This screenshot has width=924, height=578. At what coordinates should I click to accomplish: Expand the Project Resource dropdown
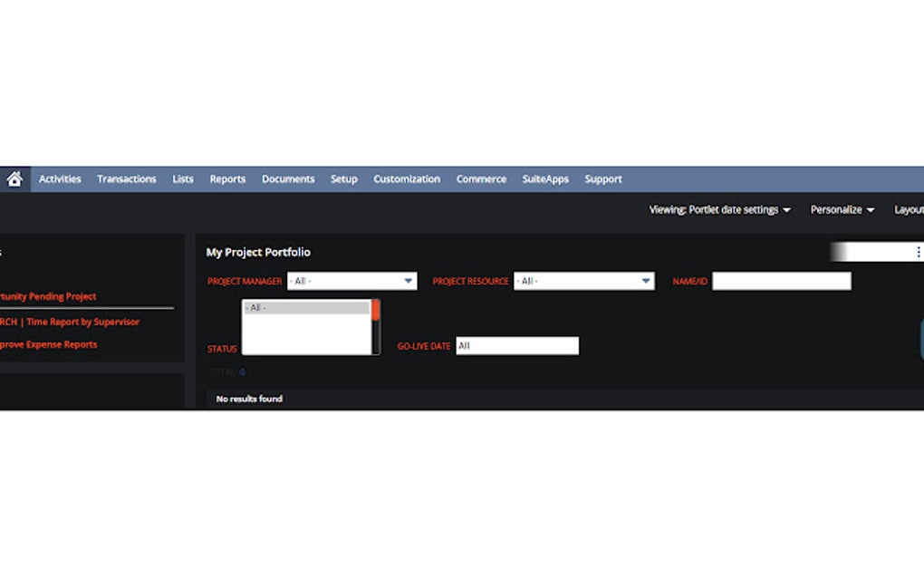point(645,281)
